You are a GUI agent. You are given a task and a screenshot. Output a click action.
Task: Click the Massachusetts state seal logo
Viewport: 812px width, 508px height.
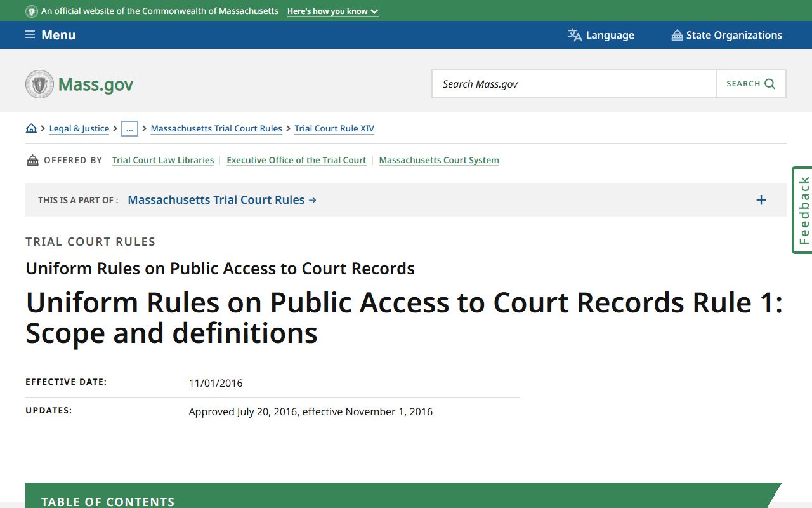coord(39,84)
